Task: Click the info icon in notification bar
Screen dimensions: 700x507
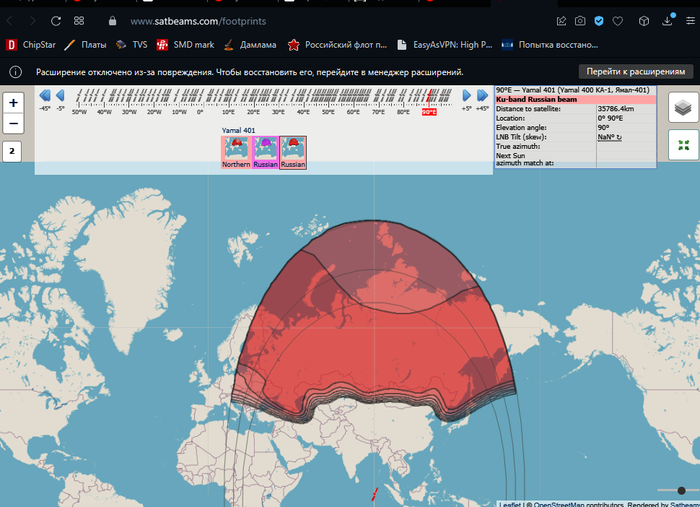Action: 16,72
